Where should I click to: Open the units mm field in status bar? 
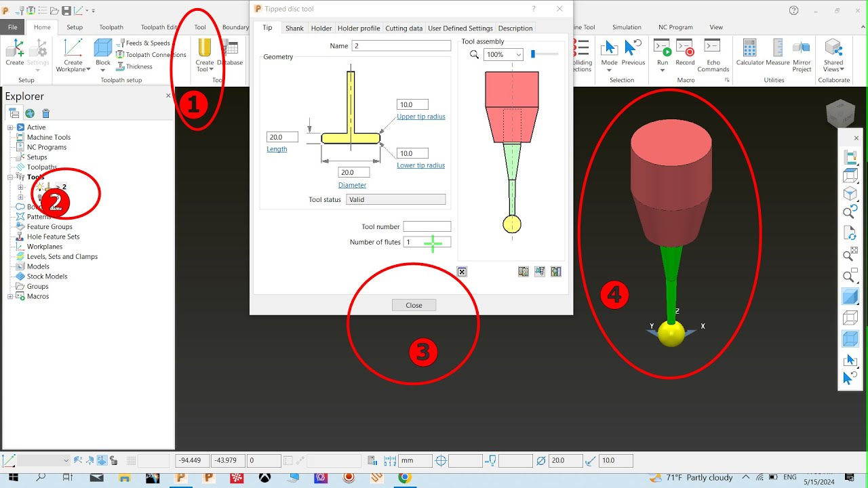point(415,461)
